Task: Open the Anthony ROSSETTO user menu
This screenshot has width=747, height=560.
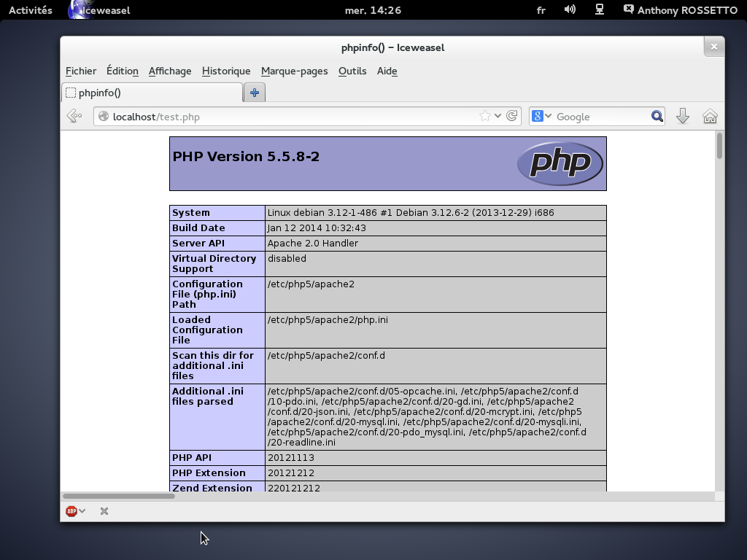Action: tap(681, 10)
